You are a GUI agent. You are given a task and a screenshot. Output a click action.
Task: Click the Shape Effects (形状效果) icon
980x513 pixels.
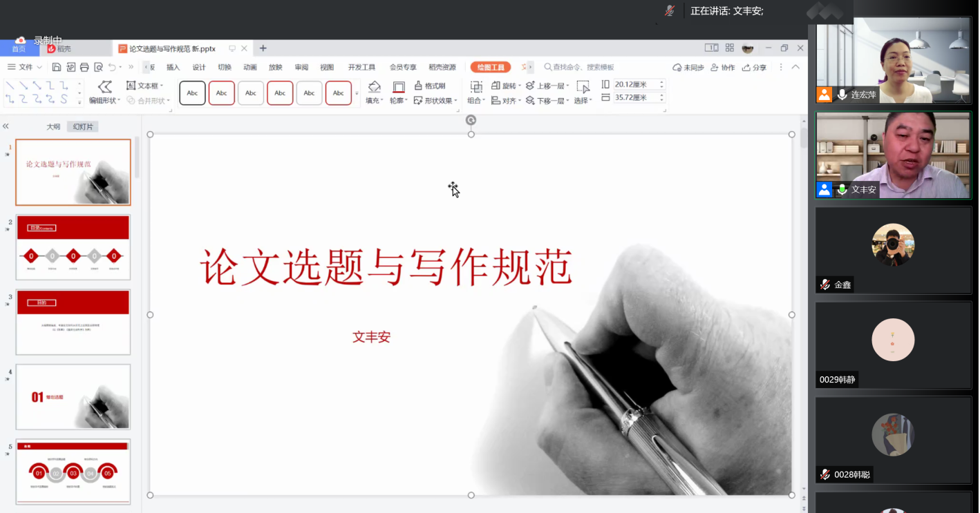point(418,100)
